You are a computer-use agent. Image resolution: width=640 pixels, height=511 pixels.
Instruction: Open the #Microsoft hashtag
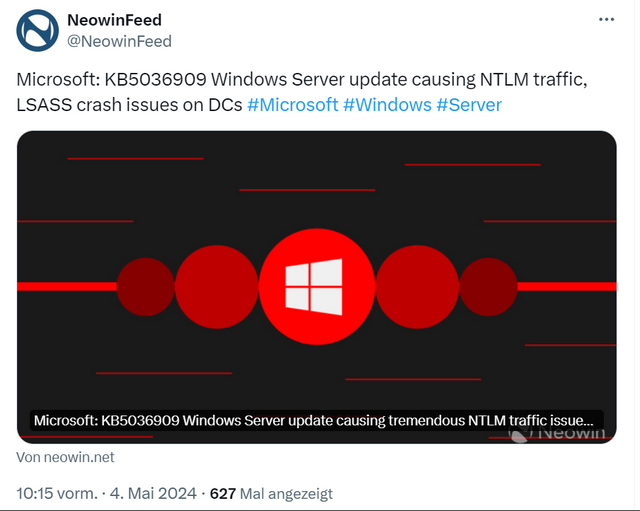(x=292, y=105)
